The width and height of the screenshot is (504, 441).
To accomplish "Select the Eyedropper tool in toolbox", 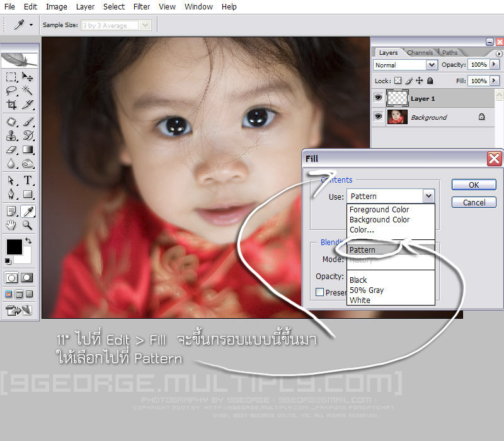I will pyautogui.click(x=28, y=211).
